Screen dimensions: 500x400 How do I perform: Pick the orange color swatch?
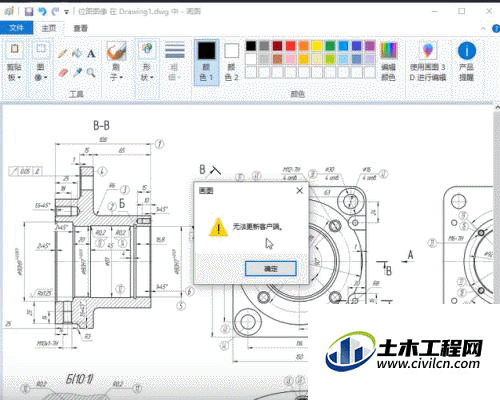point(304,46)
